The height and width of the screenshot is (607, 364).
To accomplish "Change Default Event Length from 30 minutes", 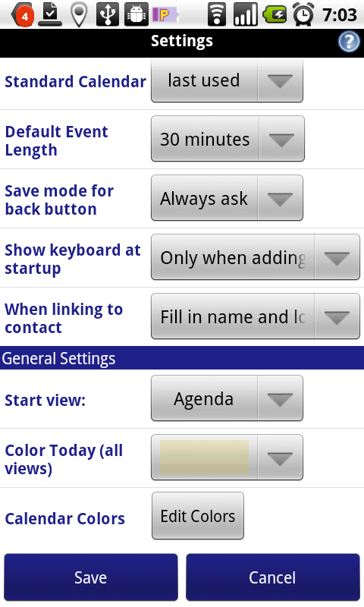I will coord(227,139).
